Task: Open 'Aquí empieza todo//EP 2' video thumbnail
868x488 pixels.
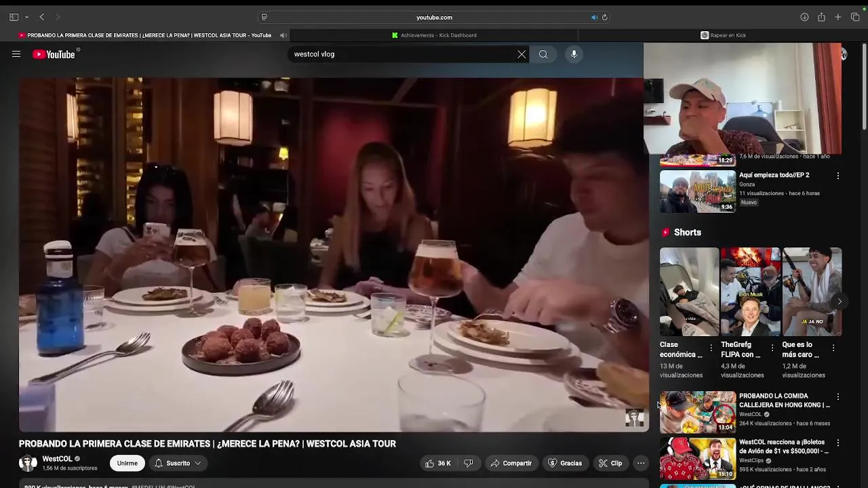Action: [698, 190]
